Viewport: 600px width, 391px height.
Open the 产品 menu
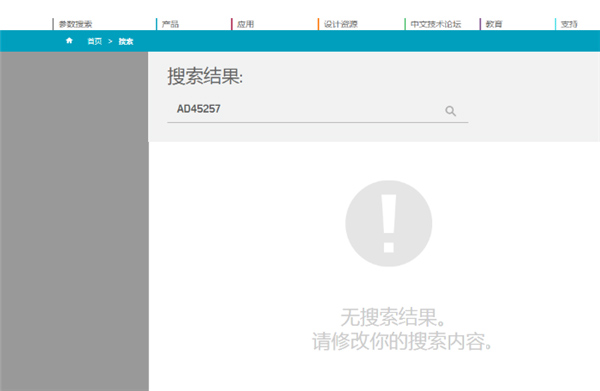coord(170,24)
